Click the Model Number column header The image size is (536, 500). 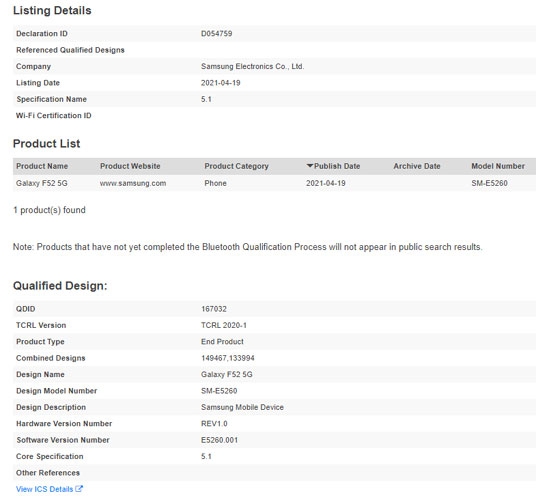click(x=498, y=166)
